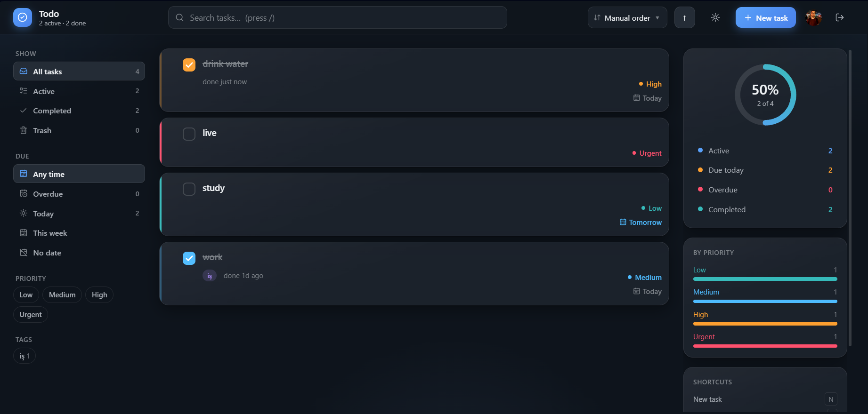Click the Low priority progress bar
Viewport: 868px width, 414px height.
click(x=765, y=279)
